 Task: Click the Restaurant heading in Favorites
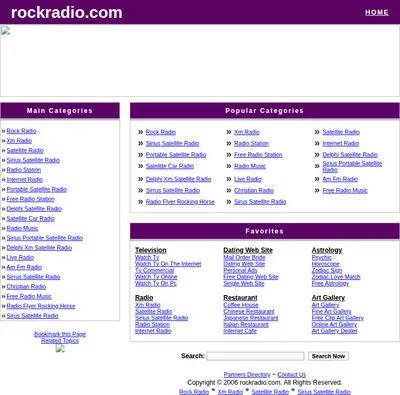point(240,298)
